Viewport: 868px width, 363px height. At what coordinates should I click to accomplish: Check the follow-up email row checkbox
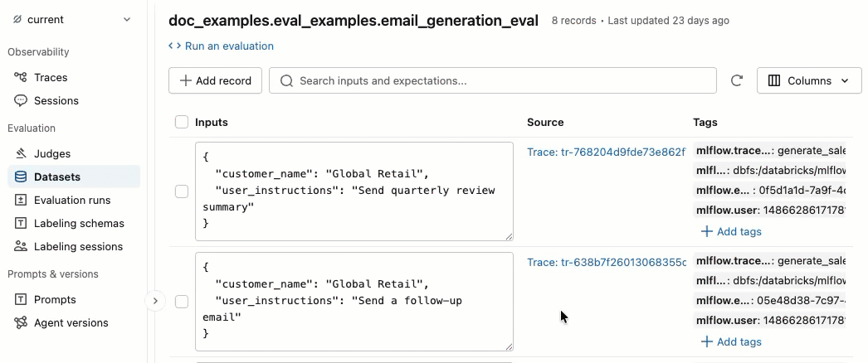click(182, 302)
